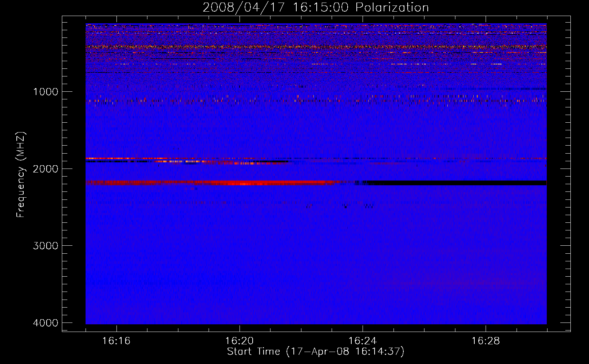Click the '2000' frequency tick label
The height and width of the screenshot is (364, 589).
46,169
